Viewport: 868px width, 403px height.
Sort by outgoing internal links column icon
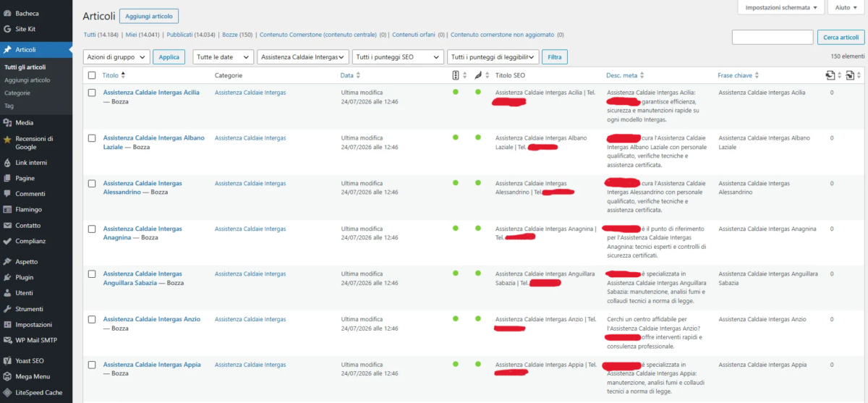830,75
